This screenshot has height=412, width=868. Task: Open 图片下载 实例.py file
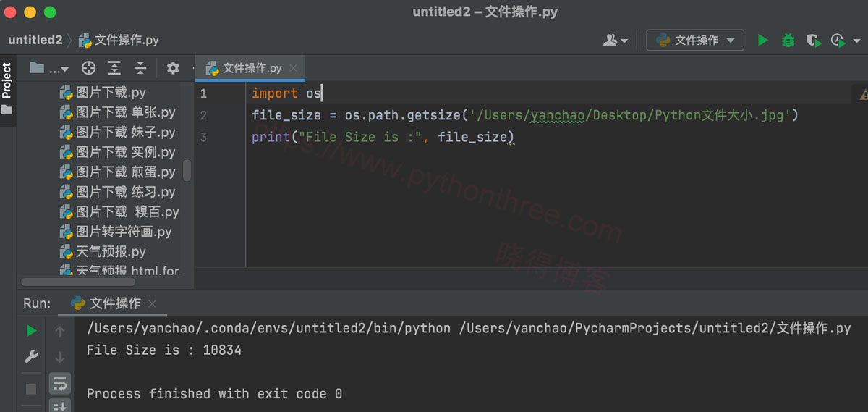pos(117,153)
